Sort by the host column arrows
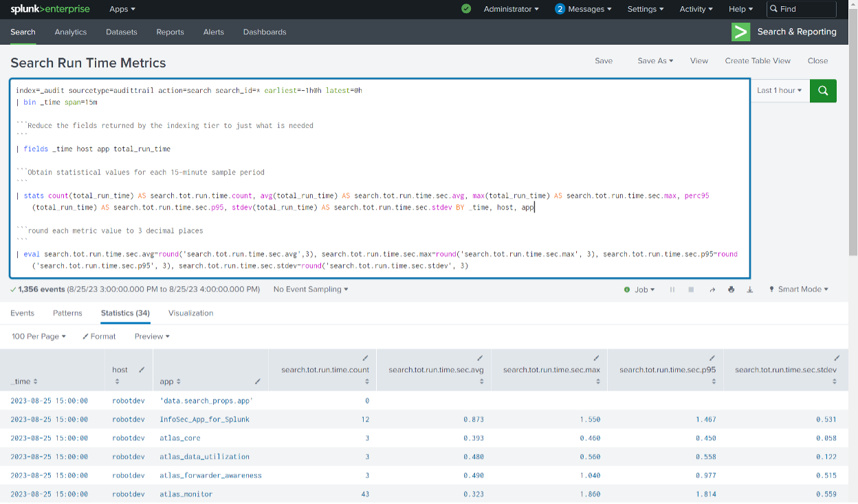Viewport: 858px width, 504px height. tap(117, 381)
